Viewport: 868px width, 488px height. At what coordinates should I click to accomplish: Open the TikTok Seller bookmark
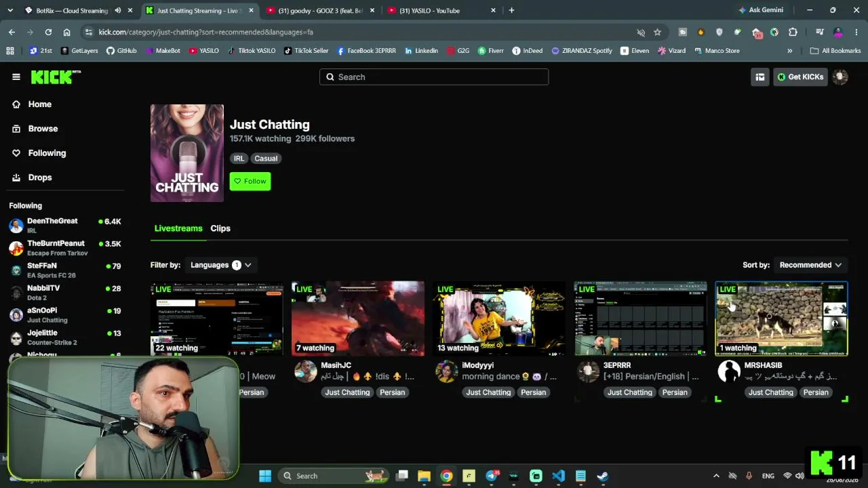tap(306, 51)
